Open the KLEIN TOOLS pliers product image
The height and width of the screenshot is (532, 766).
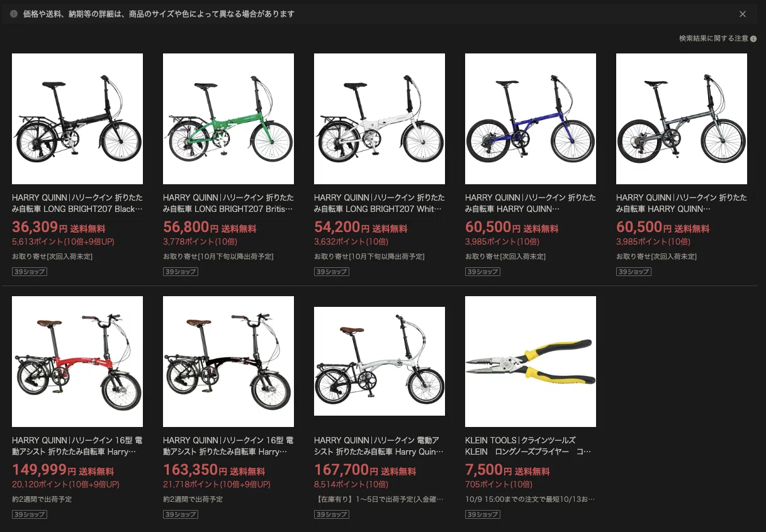(x=531, y=362)
